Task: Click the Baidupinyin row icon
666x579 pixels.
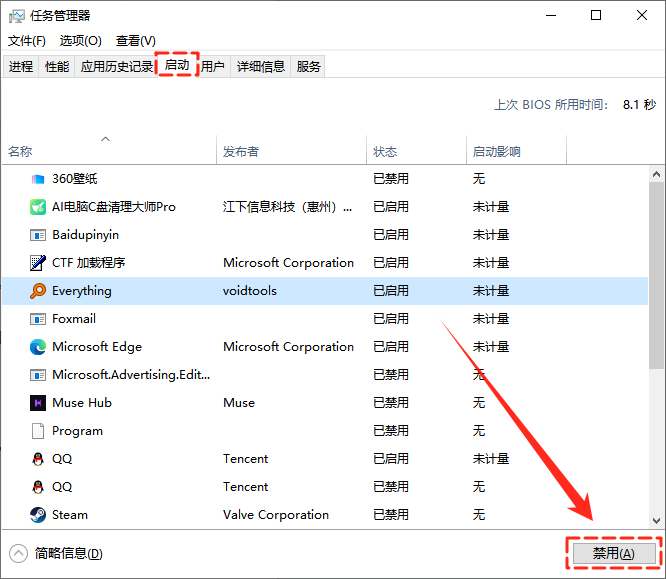Action: (38, 235)
